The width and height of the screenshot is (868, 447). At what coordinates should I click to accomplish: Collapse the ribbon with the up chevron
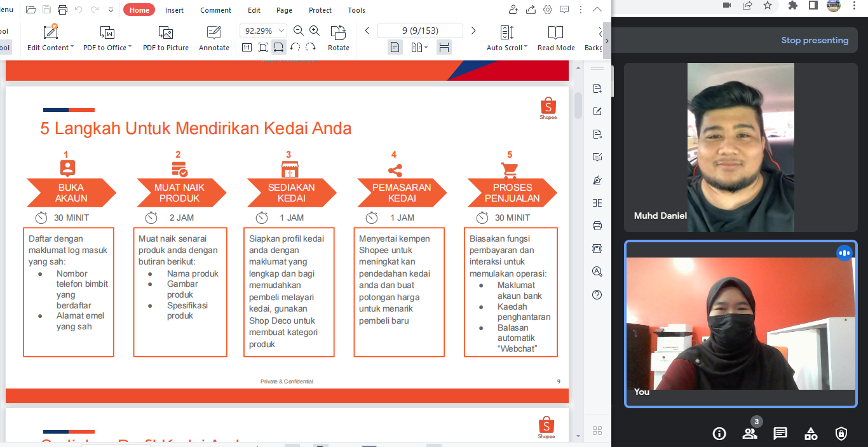pos(597,10)
